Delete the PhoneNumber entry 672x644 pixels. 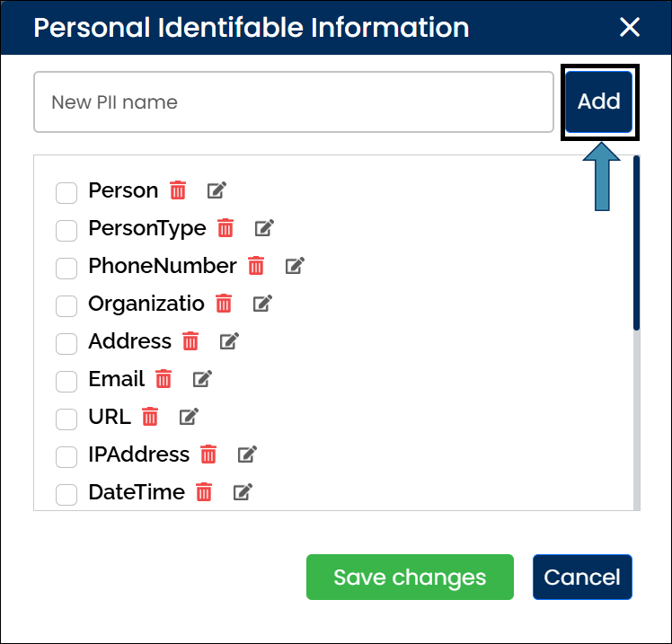click(x=256, y=266)
